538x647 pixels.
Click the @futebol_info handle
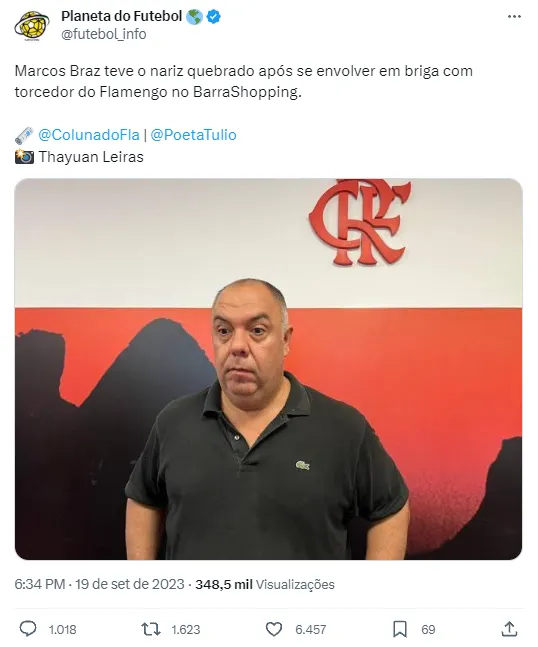104,34
